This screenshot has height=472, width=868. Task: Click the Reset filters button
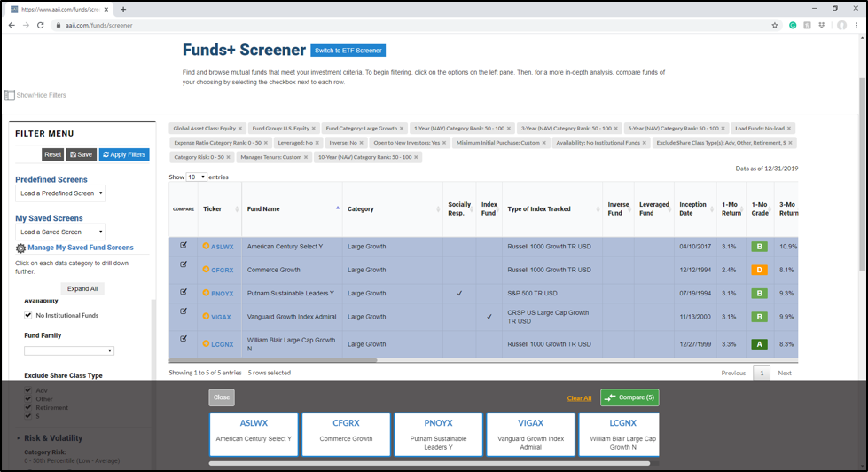tap(52, 154)
